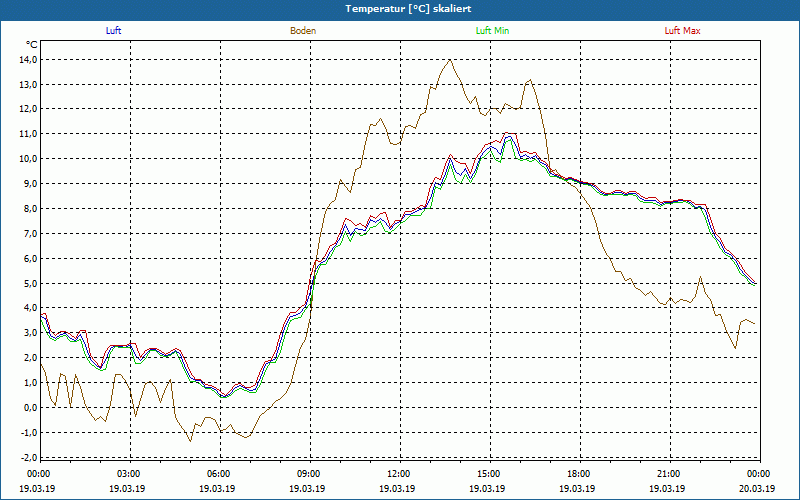Click the '4,0' y-axis value
Image resolution: width=800 pixels, height=500 pixels.
pyautogui.click(x=31, y=308)
